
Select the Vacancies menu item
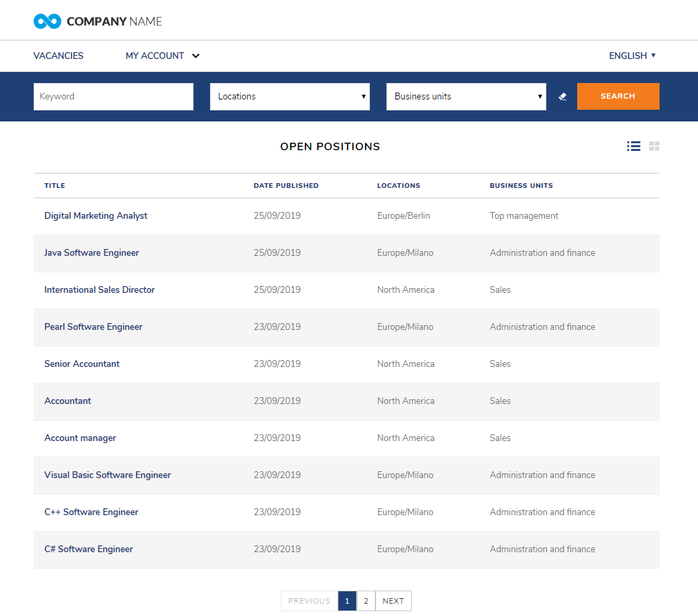coord(58,56)
